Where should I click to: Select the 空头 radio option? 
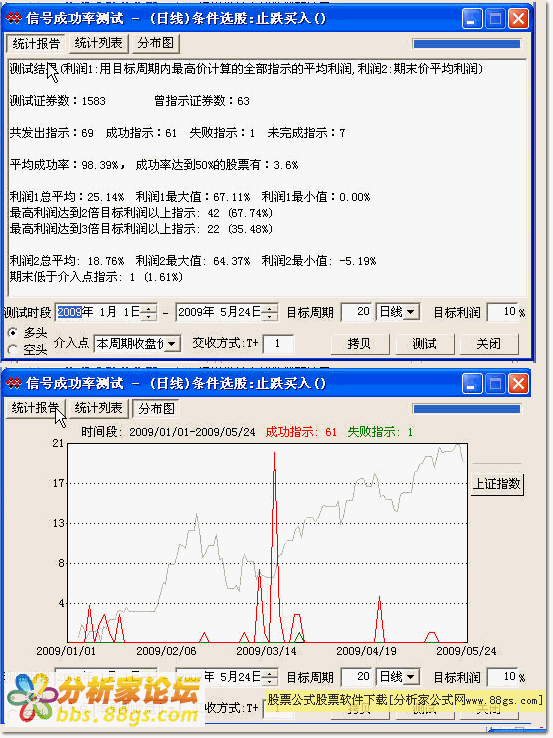coord(14,349)
